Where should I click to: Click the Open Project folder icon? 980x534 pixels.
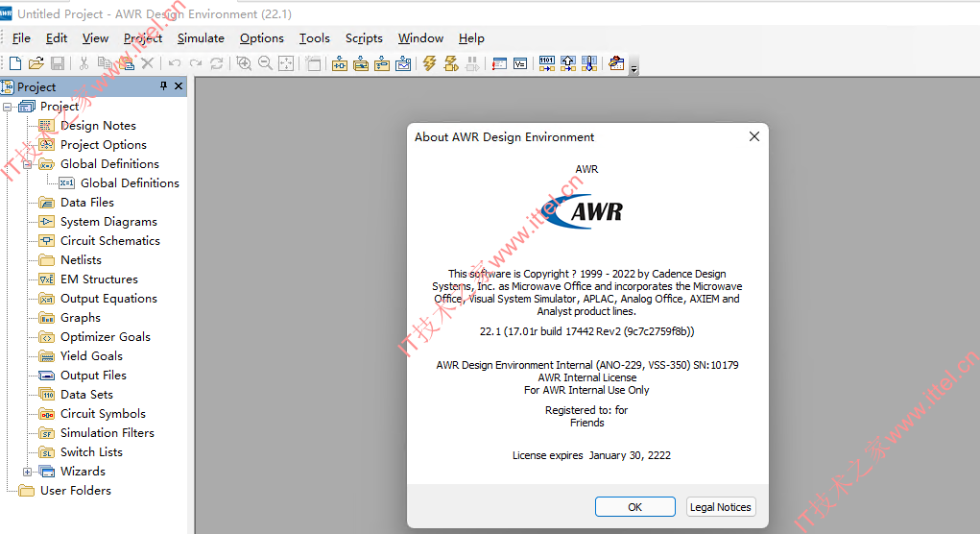36,63
